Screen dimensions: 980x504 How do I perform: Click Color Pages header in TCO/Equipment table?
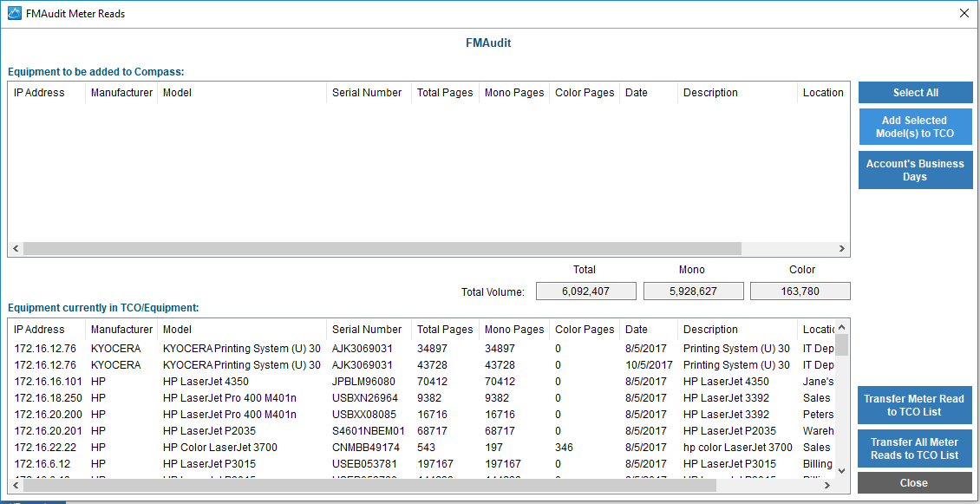coord(585,330)
